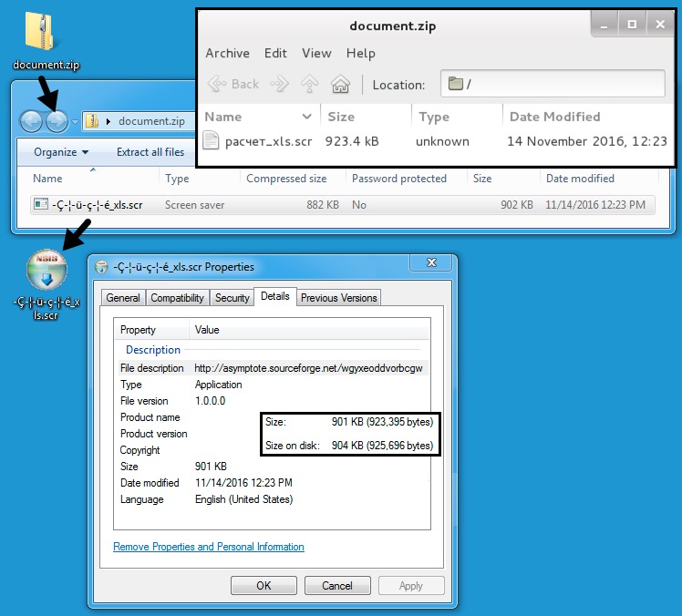Switch to Previous Versions tab
This screenshot has width=682, height=616.
[x=339, y=298]
